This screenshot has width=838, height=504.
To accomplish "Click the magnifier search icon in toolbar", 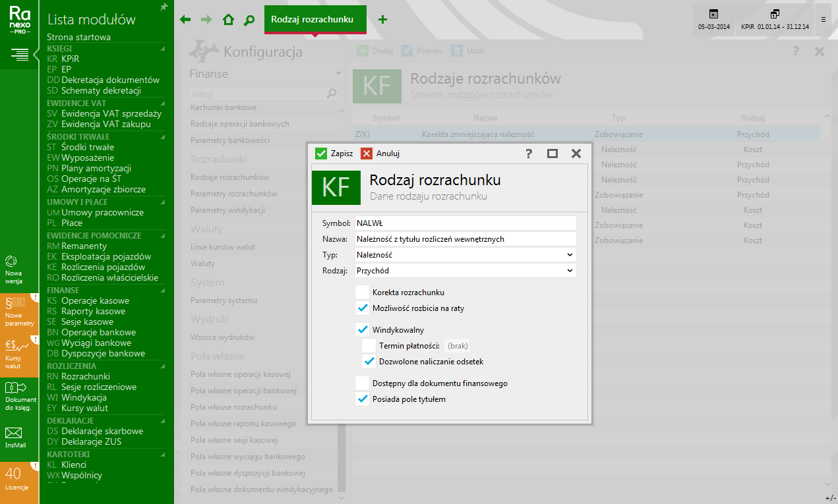I will pyautogui.click(x=249, y=20).
